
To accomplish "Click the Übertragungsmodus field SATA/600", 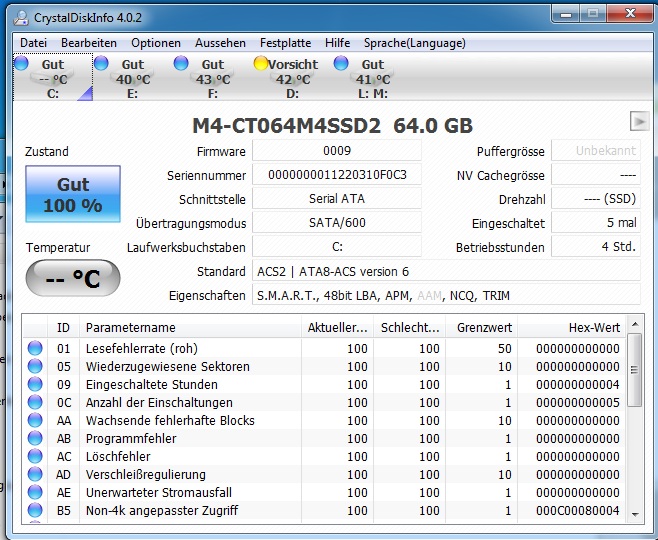I will tap(337, 222).
